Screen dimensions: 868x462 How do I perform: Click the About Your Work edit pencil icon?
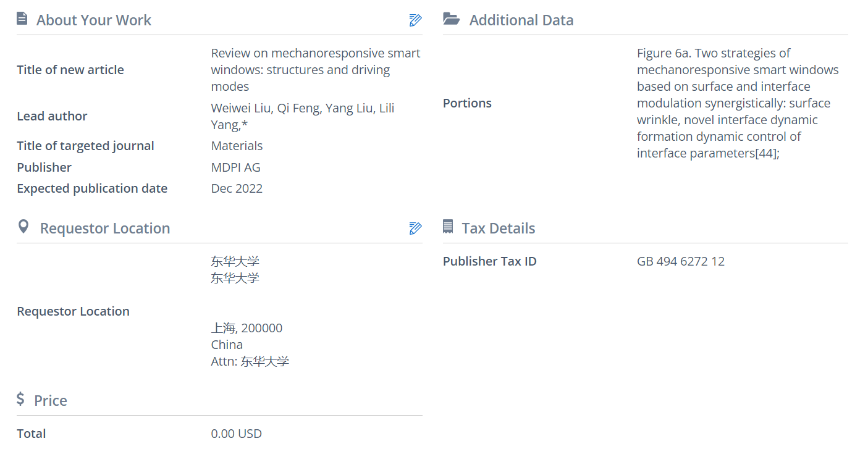[x=415, y=20]
